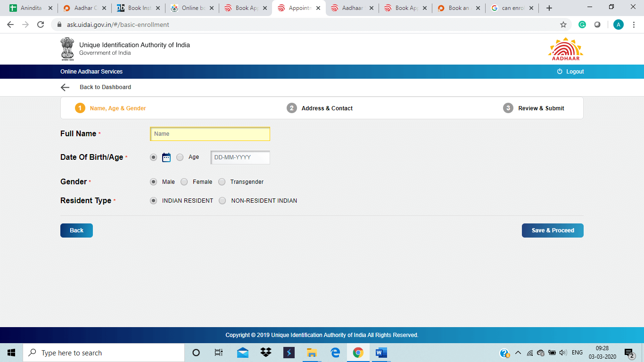The height and width of the screenshot is (362, 644).
Task: Reload the page using the refresh icon
Action: coord(41,25)
